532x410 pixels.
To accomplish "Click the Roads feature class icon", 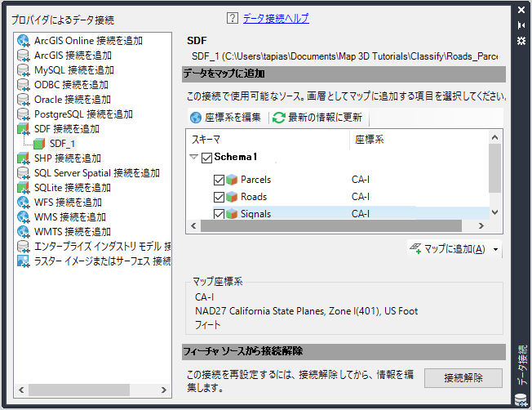I will [x=232, y=196].
